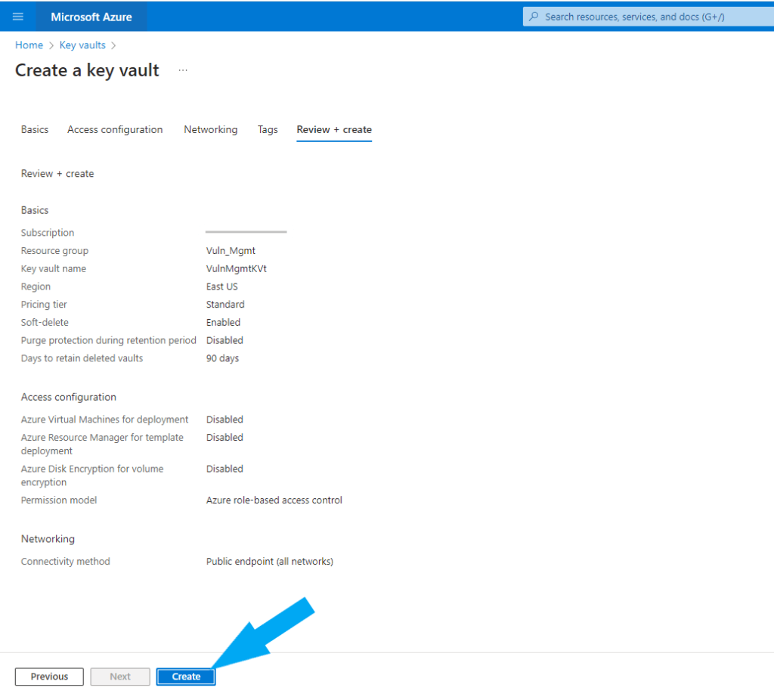Click the Purge protection value Disabled
This screenshot has height=700, width=774.
pyautogui.click(x=224, y=340)
